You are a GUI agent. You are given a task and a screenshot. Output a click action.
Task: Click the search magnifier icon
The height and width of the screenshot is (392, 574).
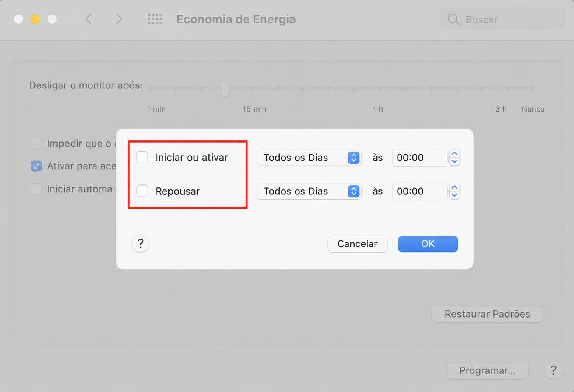point(453,19)
